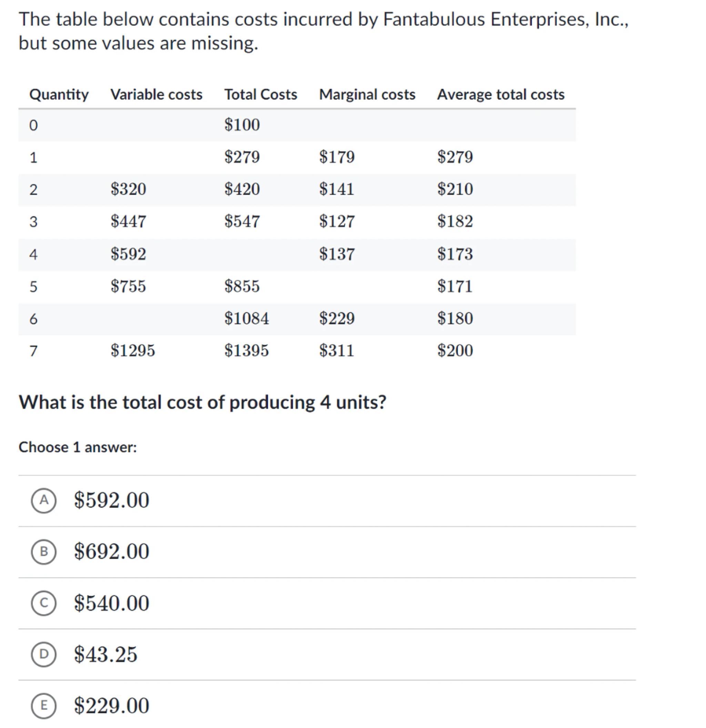Click the Total Costs column header

coord(261,94)
